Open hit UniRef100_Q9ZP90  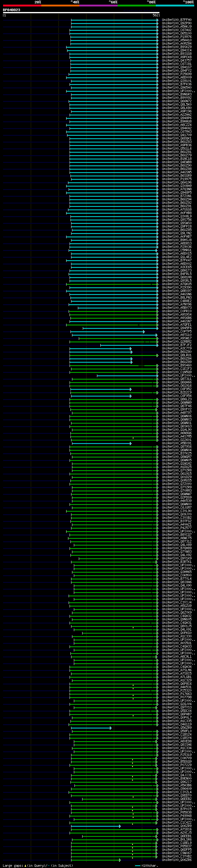click(x=177, y=23)
